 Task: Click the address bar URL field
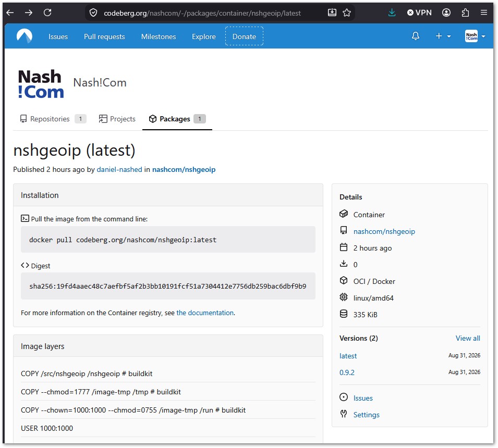(202, 13)
